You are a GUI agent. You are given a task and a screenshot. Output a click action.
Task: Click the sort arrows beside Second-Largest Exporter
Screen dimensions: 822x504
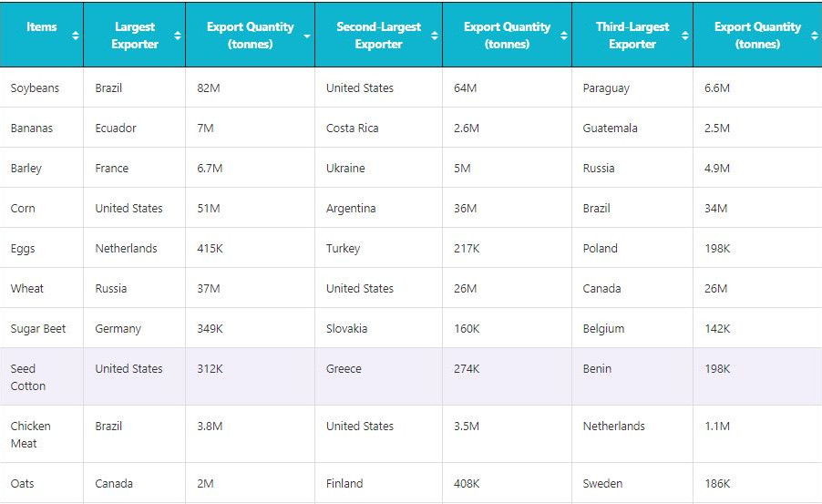435,36
